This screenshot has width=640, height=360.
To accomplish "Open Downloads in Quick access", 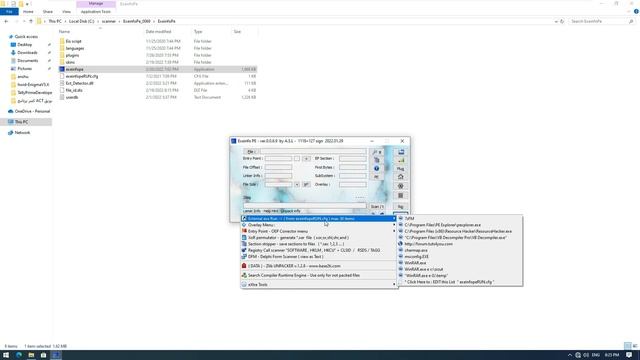I will coord(27,53).
